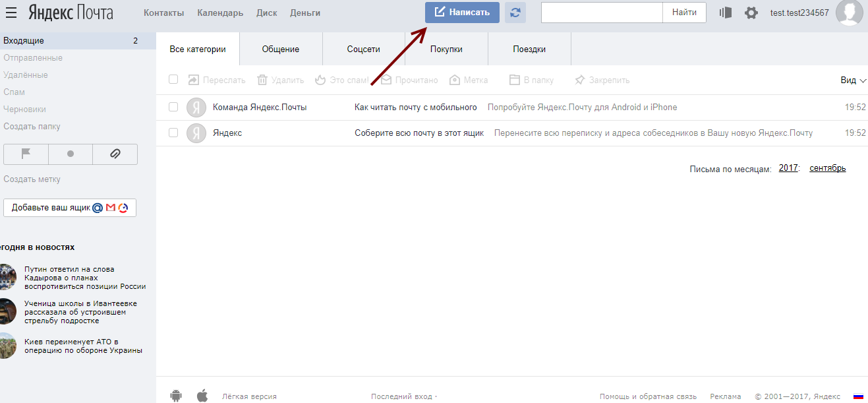Open the settings gear icon
This screenshot has height=403, width=868.
coord(751,13)
